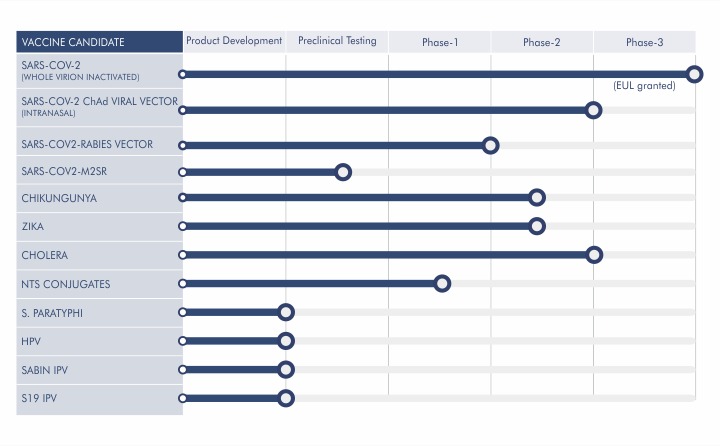Select the HPV progress end circle
Screen dimensions: 720x446
tap(286, 342)
